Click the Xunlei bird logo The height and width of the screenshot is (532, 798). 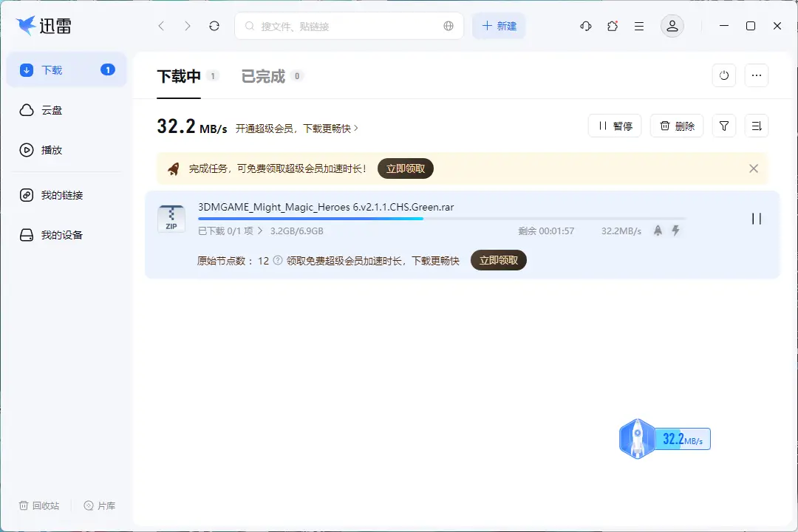pyautogui.click(x=26, y=25)
